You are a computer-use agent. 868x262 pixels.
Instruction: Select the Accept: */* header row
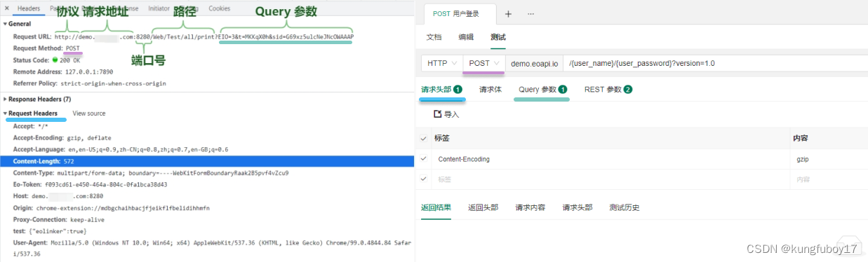[30, 127]
